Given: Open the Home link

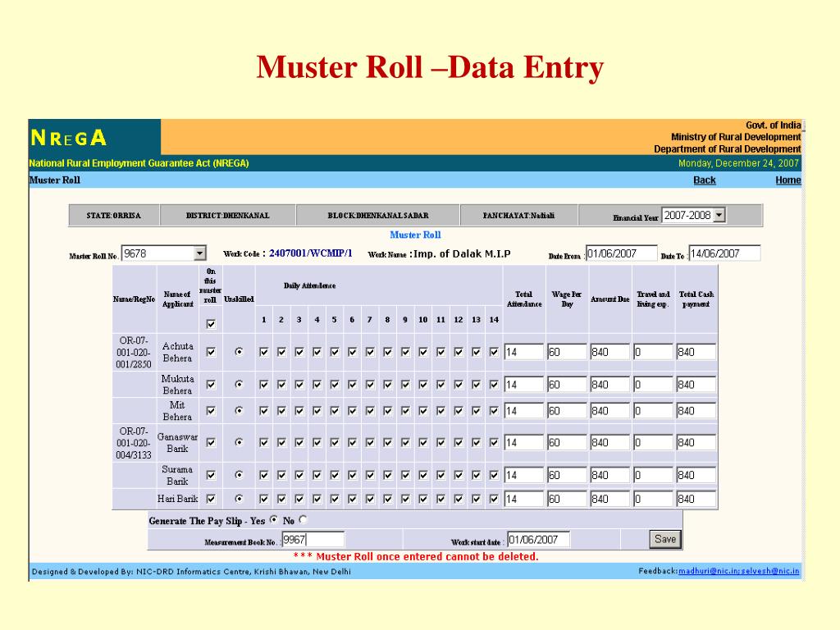Looking at the screenshot, I should pos(788,180).
